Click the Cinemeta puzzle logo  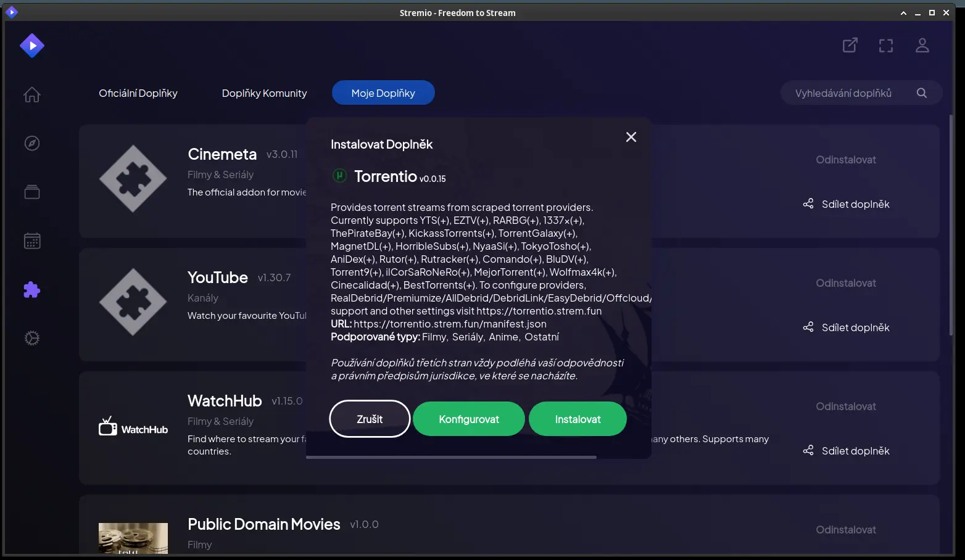click(133, 179)
